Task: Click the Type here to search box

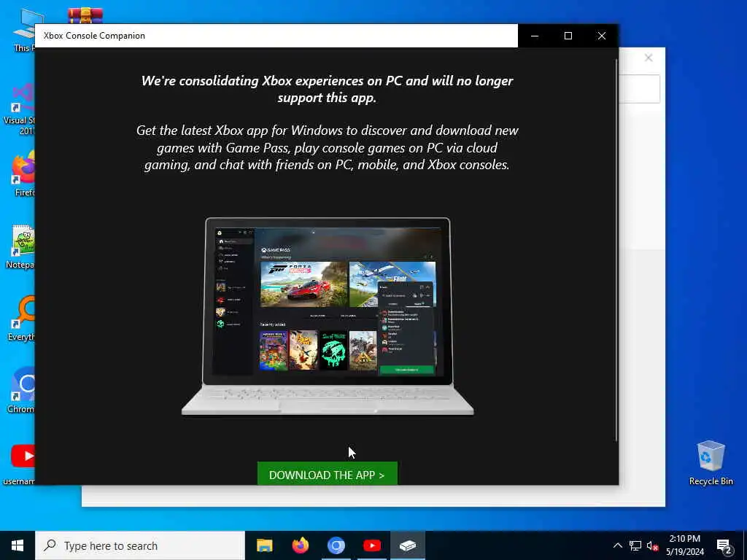Action: click(140, 545)
